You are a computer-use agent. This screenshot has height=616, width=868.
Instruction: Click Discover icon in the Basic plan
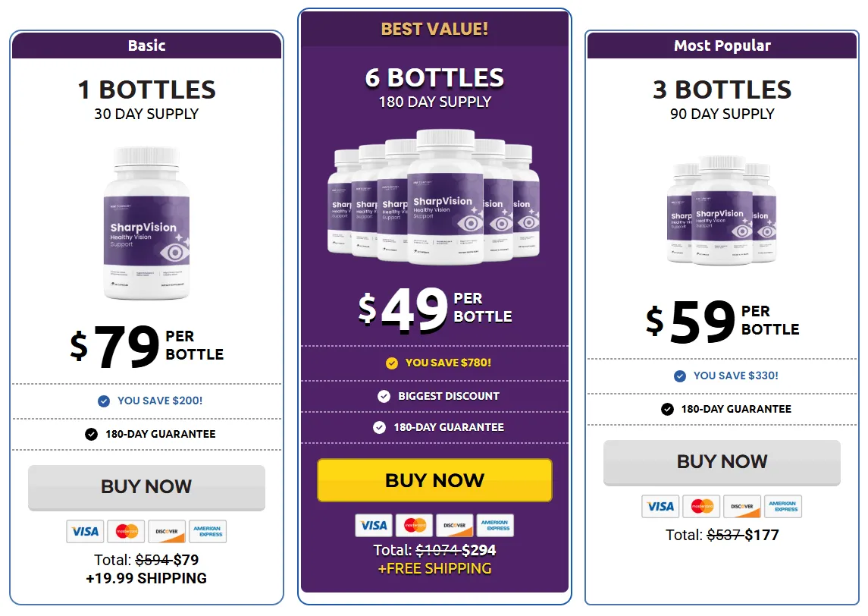pyautogui.click(x=167, y=532)
